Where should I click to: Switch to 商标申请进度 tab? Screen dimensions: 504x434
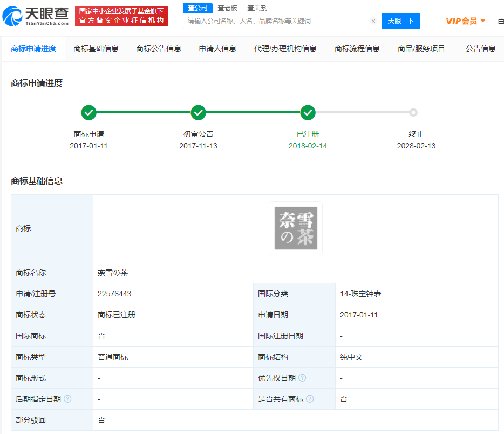coord(33,49)
